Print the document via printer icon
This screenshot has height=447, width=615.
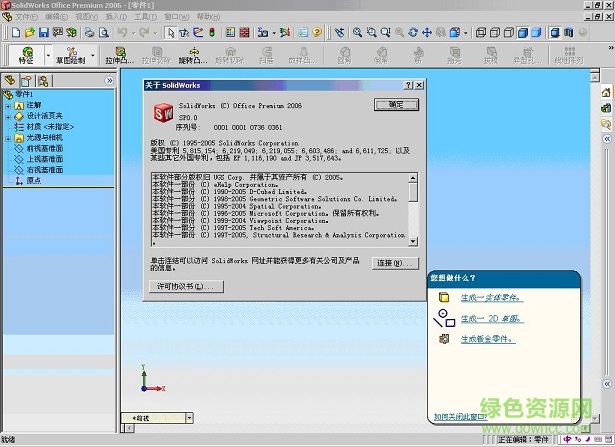point(89,33)
